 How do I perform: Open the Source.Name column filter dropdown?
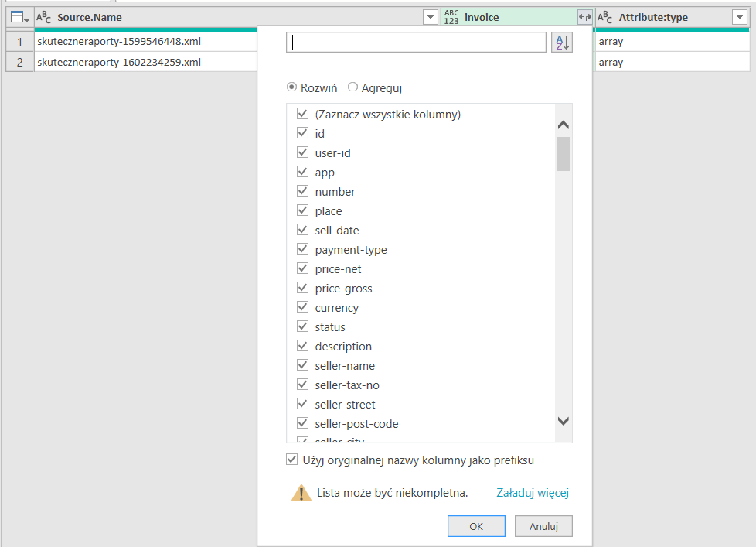(x=431, y=17)
